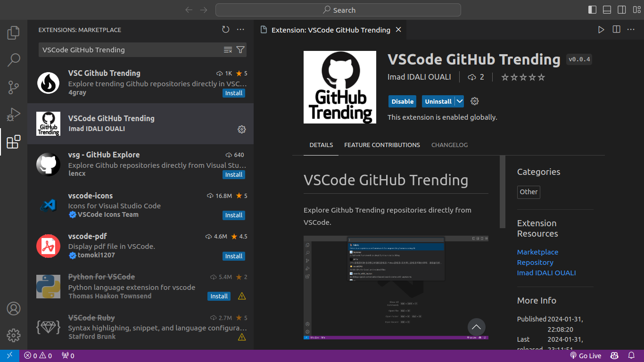644x362 pixels.
Task: Install the Python for VSCode extension
Action: pyautogui.click(x=219, y=296)
